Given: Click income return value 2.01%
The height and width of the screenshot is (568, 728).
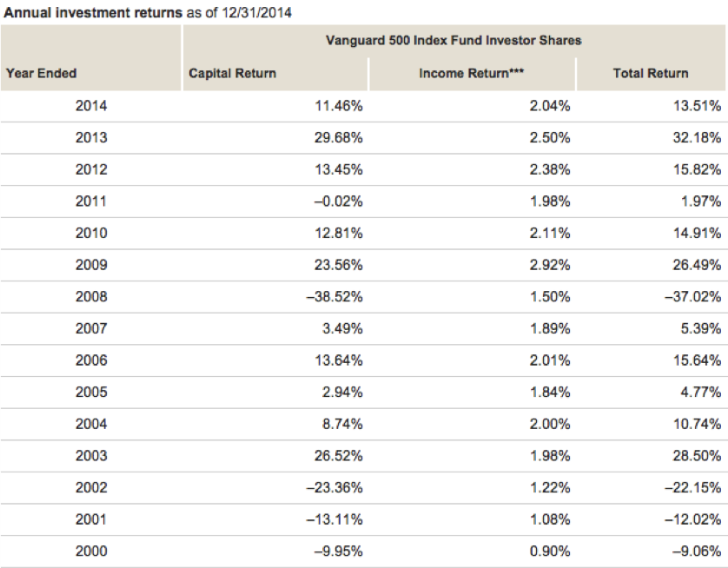Looking at the screenshot, I should tap(550, 360).
